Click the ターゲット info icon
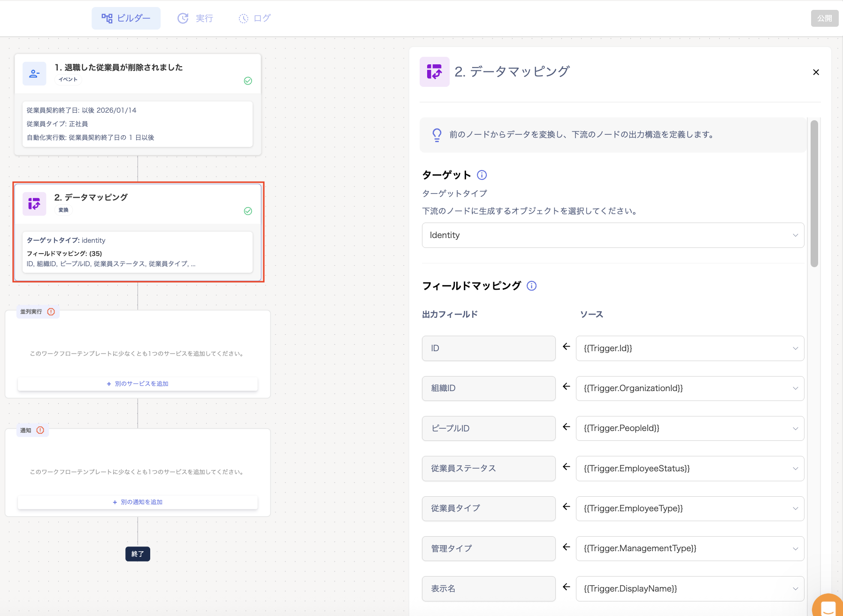The image size is (843, 616). click(x=482, y=175)
